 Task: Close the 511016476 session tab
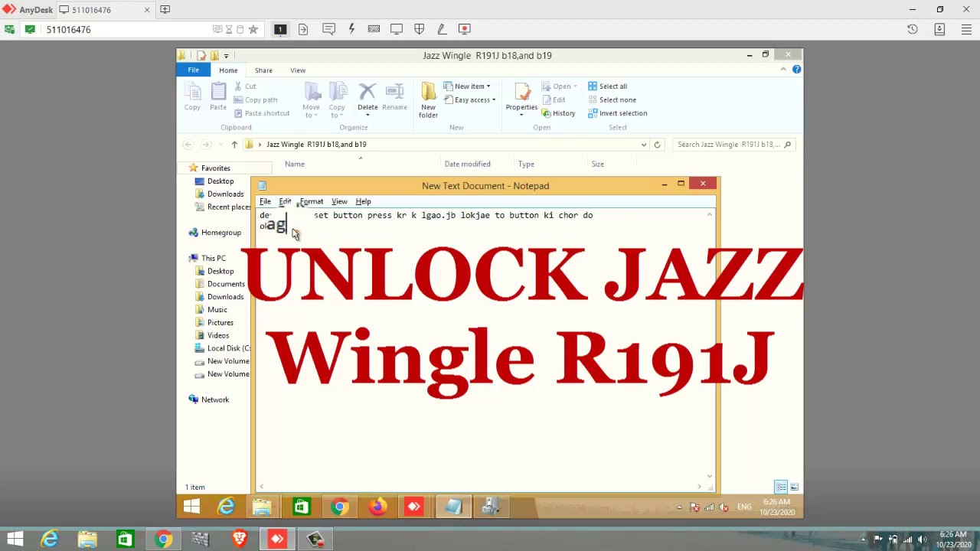pos(147,10)
